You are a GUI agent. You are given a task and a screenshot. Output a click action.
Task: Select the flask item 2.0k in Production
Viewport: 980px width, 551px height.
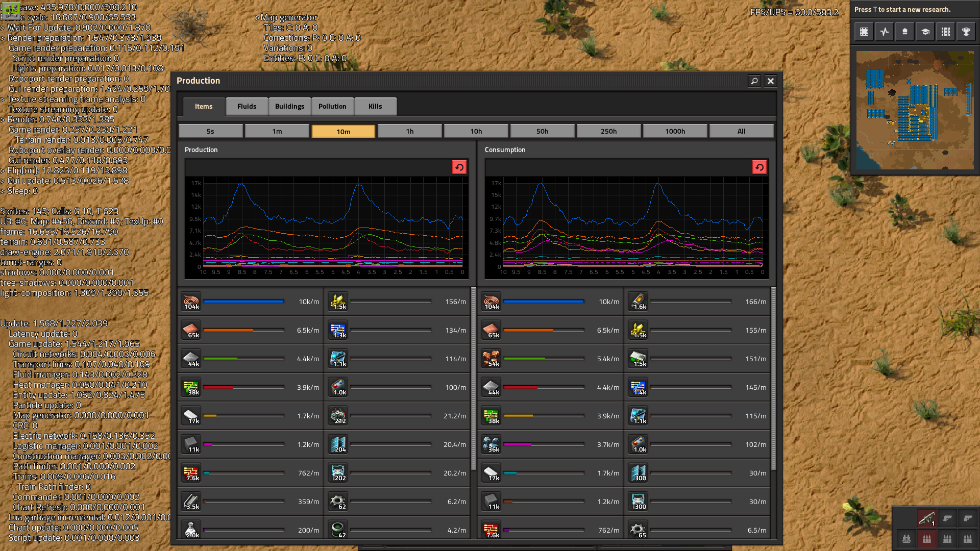click(192, 530)
